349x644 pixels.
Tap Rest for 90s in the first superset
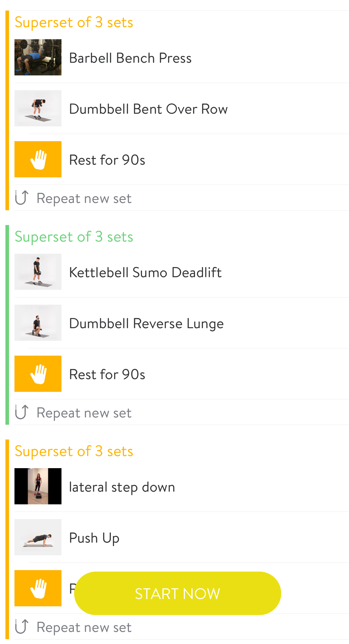(x=107, y=160)
